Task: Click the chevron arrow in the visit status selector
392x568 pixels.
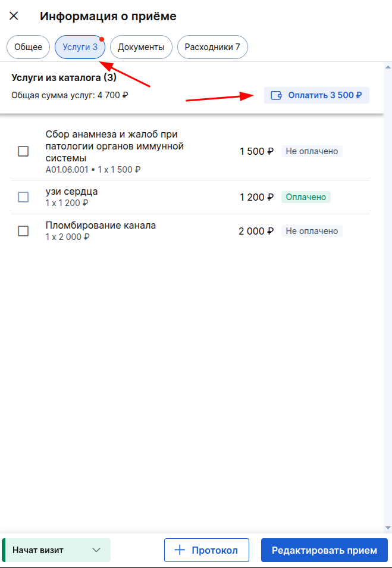Action: pos(96,550)
